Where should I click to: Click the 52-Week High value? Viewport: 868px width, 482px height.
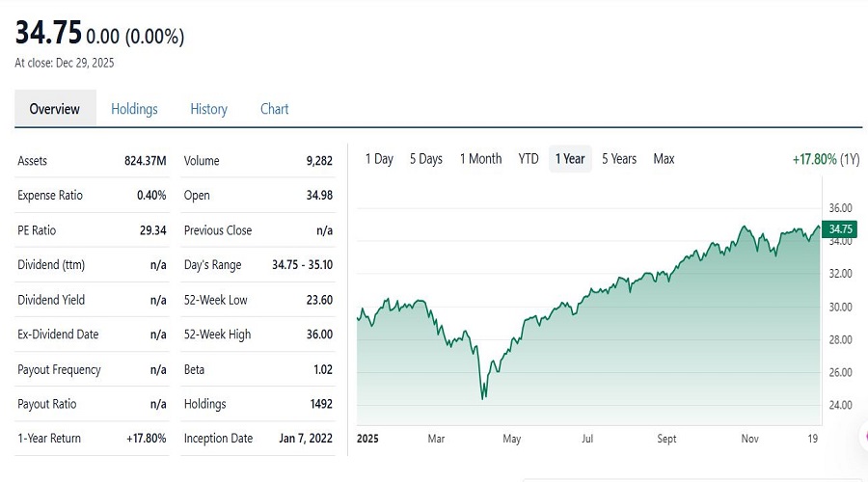[x=318, y=335]
